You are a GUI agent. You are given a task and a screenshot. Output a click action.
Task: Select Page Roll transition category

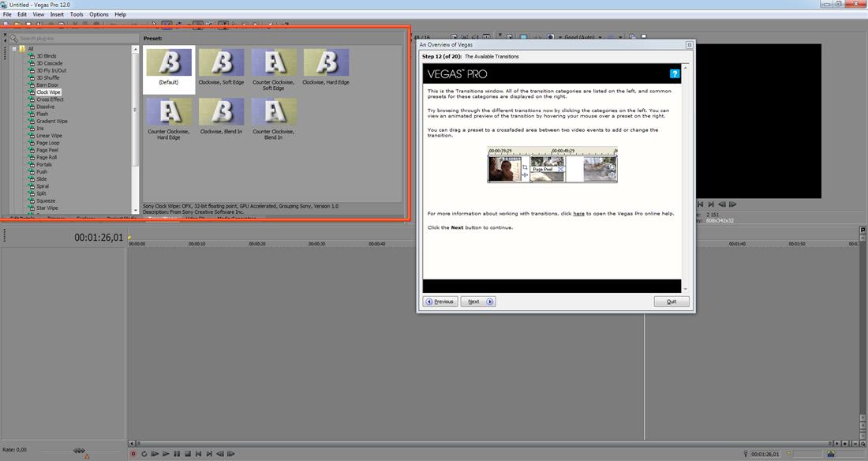(47, 157)
